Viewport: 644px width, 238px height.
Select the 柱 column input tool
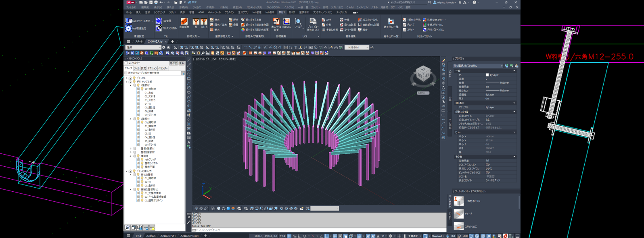tap(196, 23)
